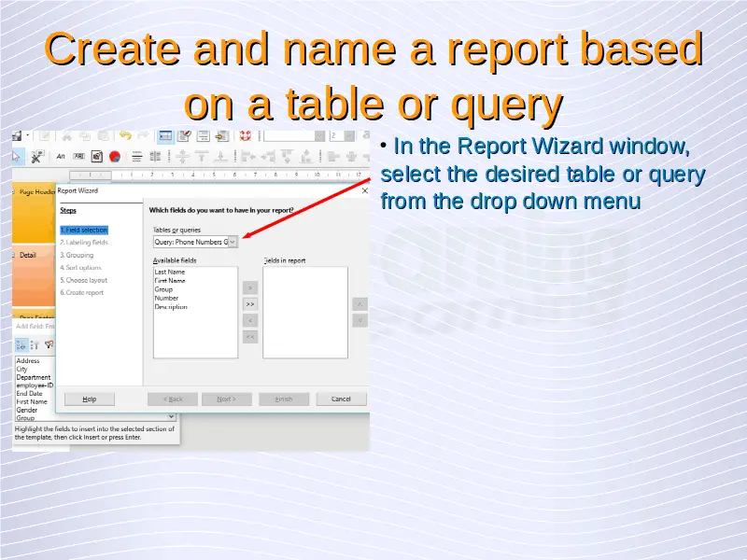Click the align top icon

click(x=202, y=156)
